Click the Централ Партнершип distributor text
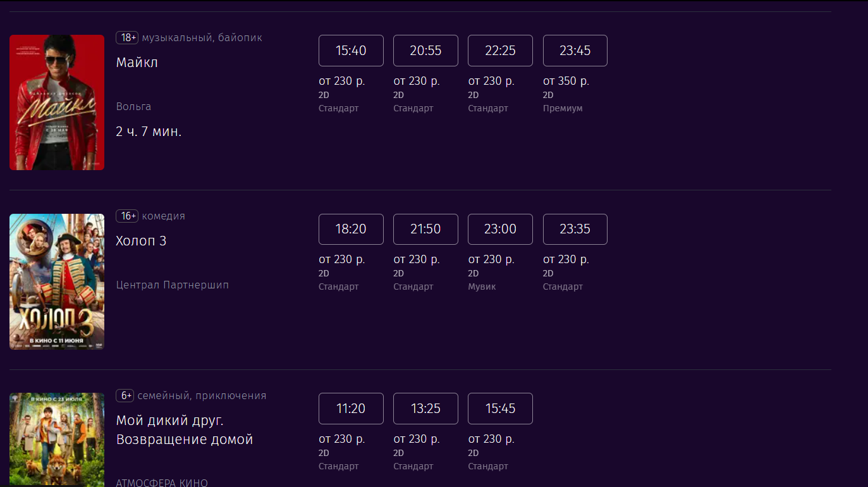868x487 pixels. point(173,285)
